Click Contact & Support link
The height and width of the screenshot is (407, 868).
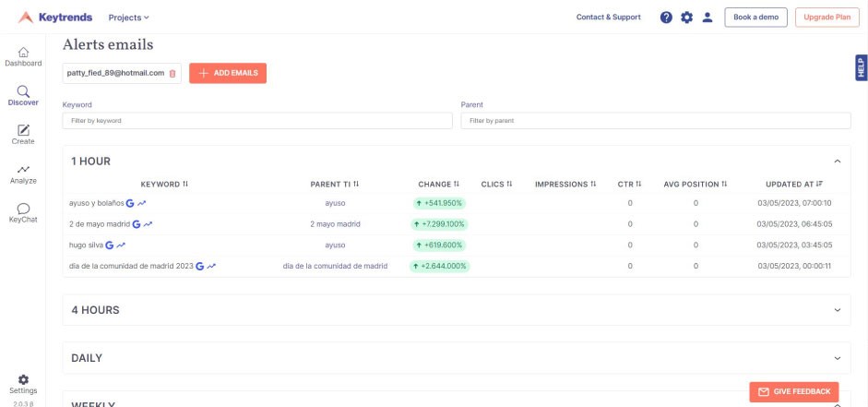point(609,18)
